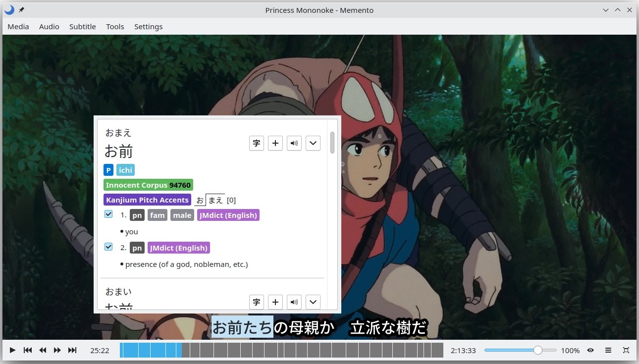Click the subtitle word 母親
This screenshot has height=364, width=639.
(x=303, y=327)
